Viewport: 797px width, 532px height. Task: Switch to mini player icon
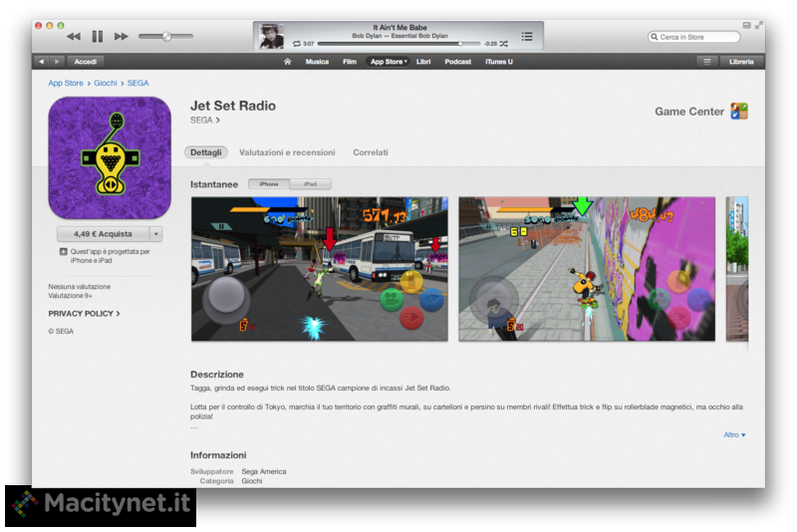[746, 25]
